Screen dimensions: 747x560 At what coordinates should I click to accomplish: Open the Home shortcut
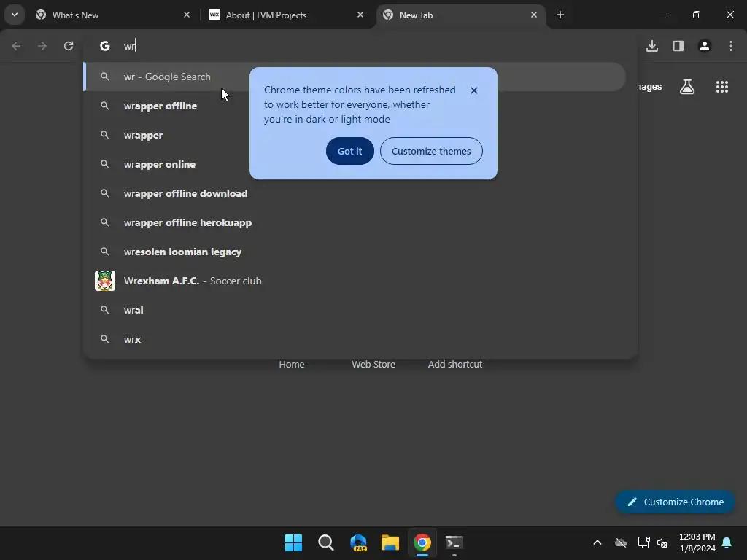[x=292, y=365]
